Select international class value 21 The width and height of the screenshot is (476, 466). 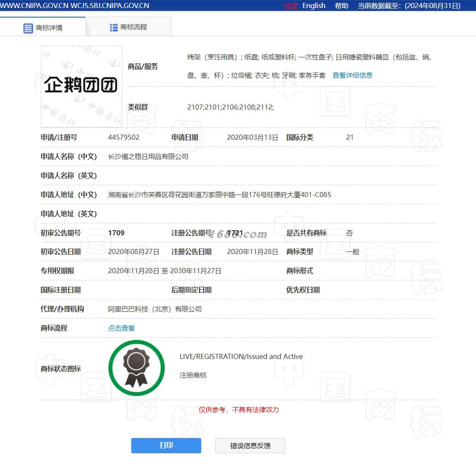(x=350, y=137)
